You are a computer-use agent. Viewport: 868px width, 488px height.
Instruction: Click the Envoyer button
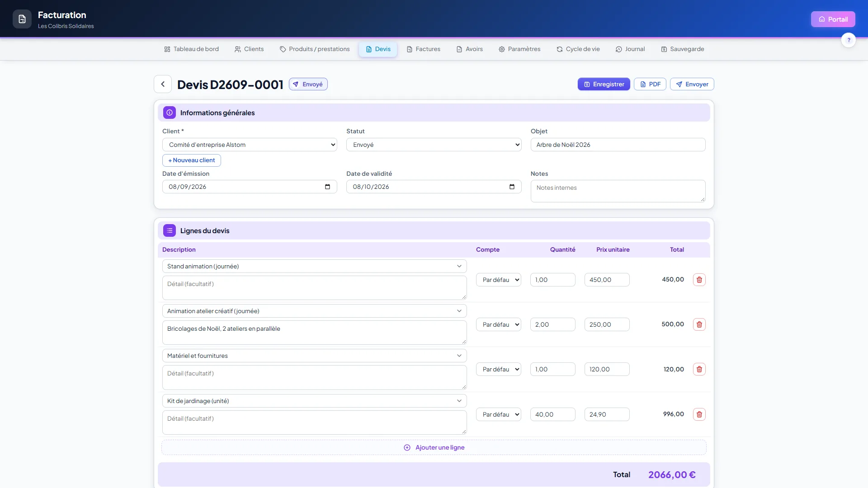(692, 84)
